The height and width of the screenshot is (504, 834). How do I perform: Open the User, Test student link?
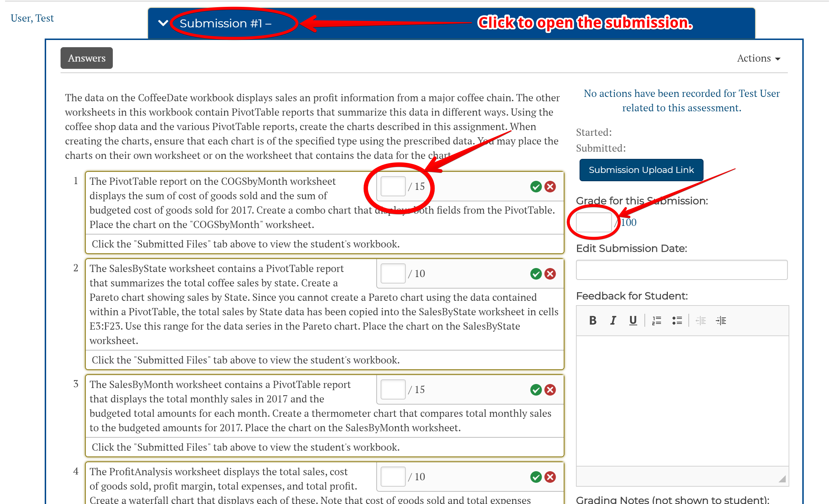(x=32, y=18)
